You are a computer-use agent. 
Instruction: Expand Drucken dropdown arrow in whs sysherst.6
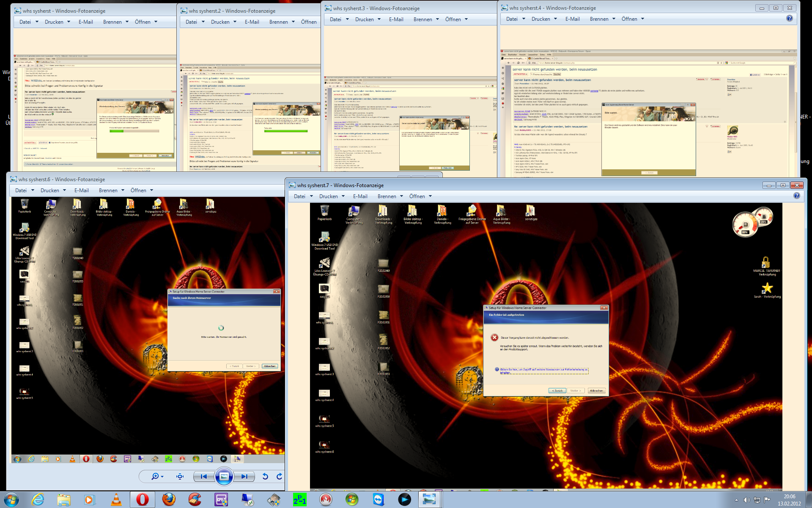click(64, 190)
